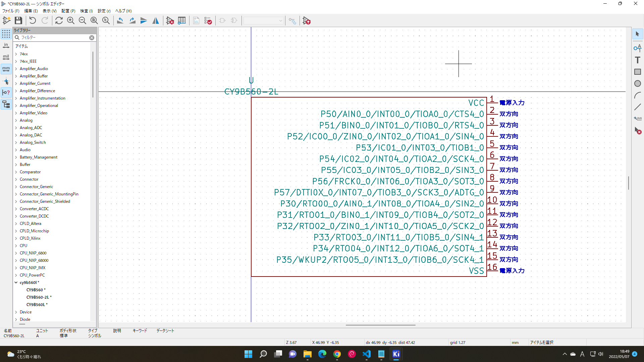Click the Zoom In magnifier icon

pyautogui.click(x=71, y=21)
